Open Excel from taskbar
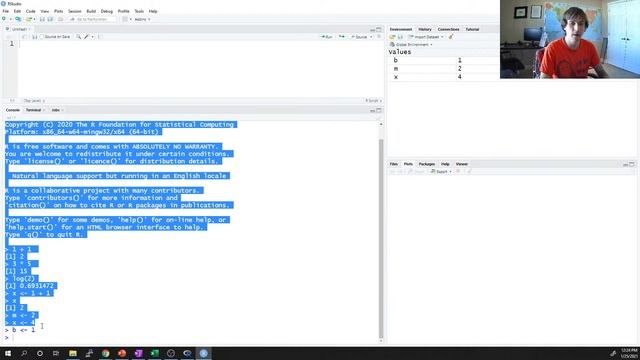The height and width of the screenshot is (360, 640). pos(154,353)
